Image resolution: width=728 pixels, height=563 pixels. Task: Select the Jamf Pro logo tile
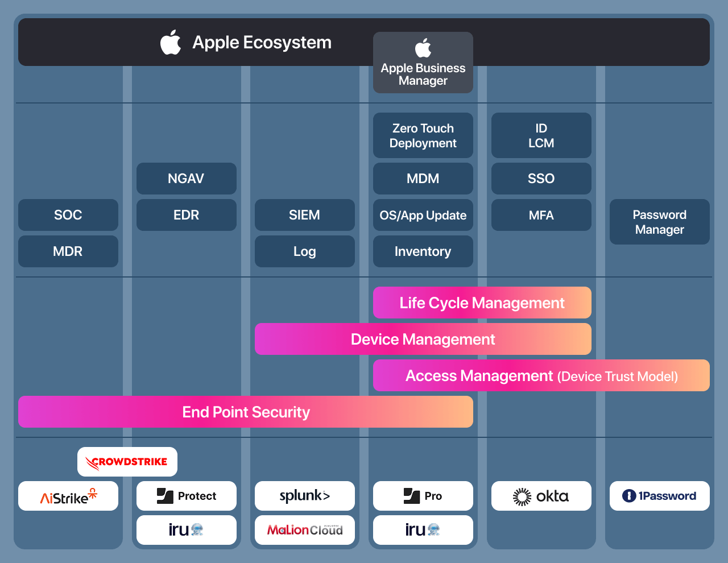(x=423, y=496)
